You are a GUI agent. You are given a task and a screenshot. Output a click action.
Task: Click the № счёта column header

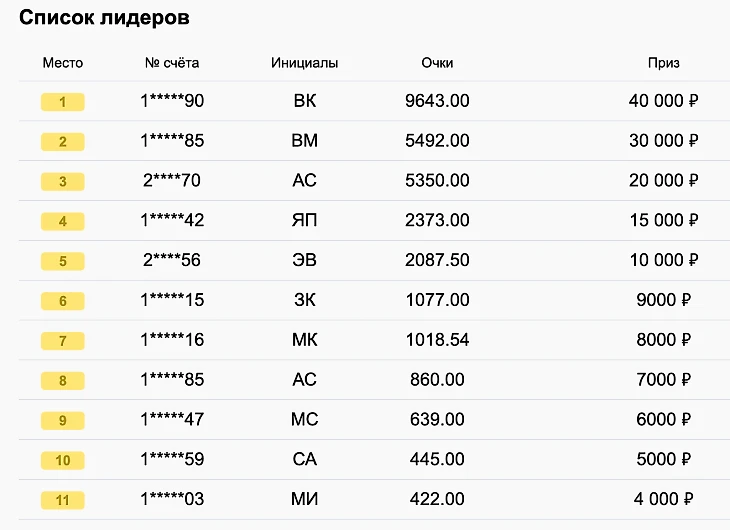(172, 63)
